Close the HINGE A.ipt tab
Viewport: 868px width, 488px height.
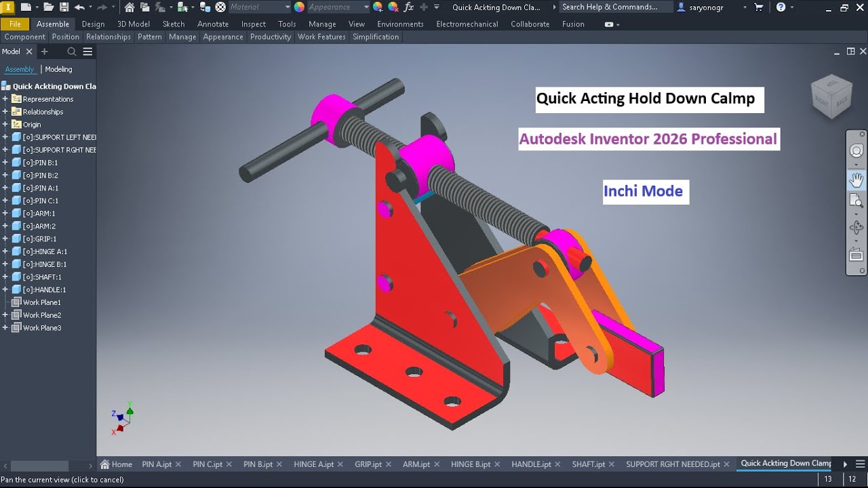pyautogui.click(x=340, y=464)
